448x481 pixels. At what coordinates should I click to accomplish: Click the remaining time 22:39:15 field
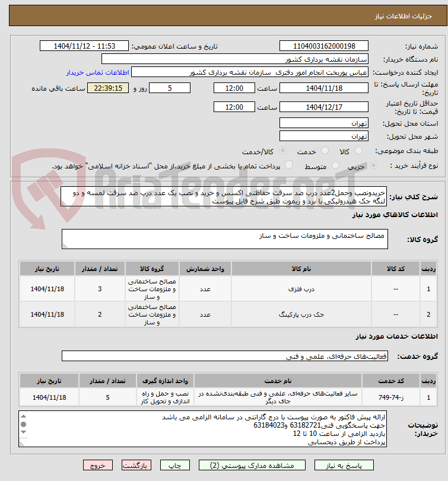coord(108,88)
